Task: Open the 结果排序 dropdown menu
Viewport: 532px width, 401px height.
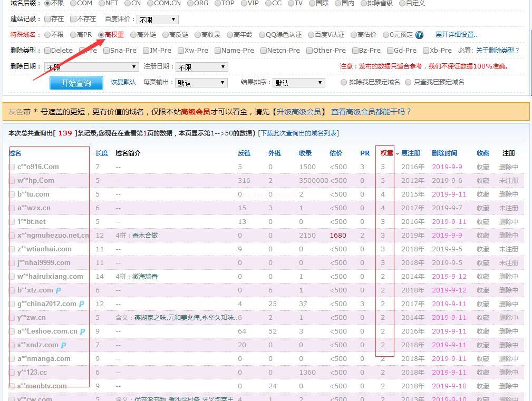Action: [298, 83]
